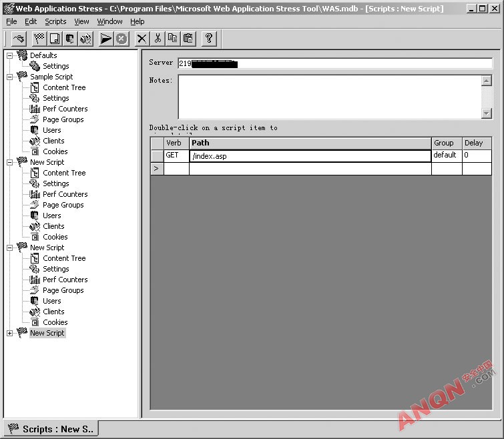Select the row header of the GET row
This screenshot has height=439, width=504.
157,155
